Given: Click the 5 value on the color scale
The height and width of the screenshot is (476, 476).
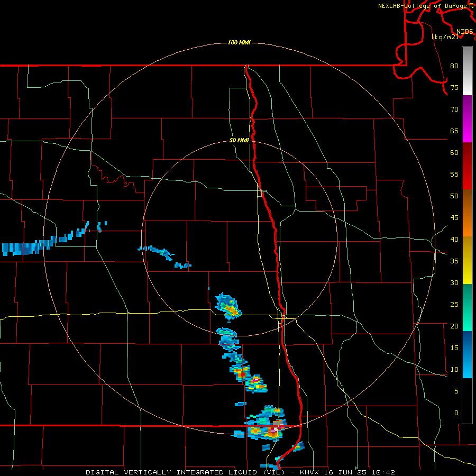Looking at the screenshot, I should pyautogui.click(x=456, y=391).
